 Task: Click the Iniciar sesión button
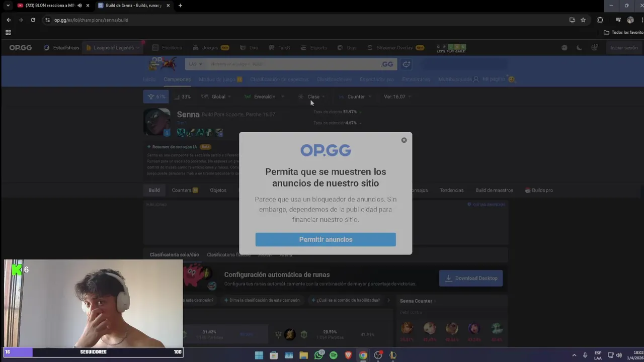pyautogui.click(x=624, y=48)
